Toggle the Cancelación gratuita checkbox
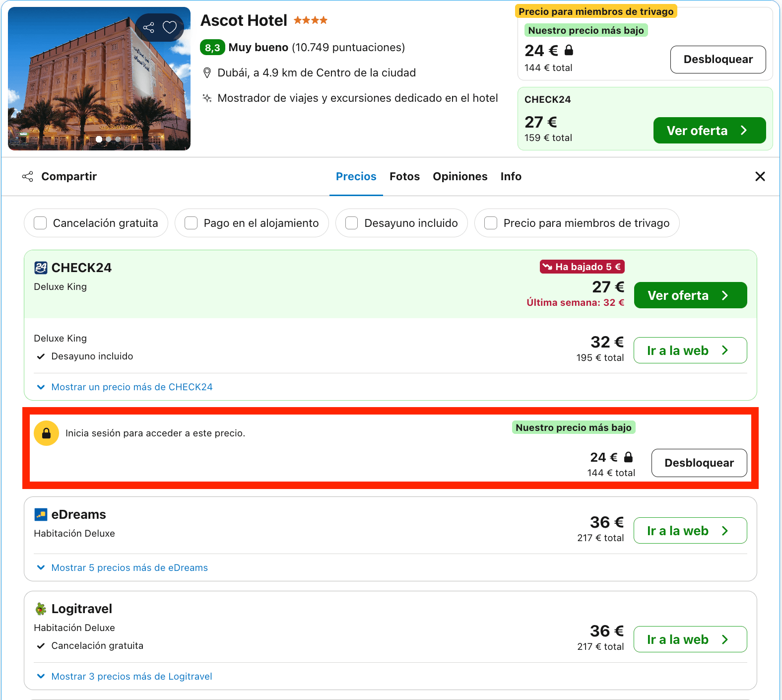Viewport: 782px width, 700px height. point(40,223)
